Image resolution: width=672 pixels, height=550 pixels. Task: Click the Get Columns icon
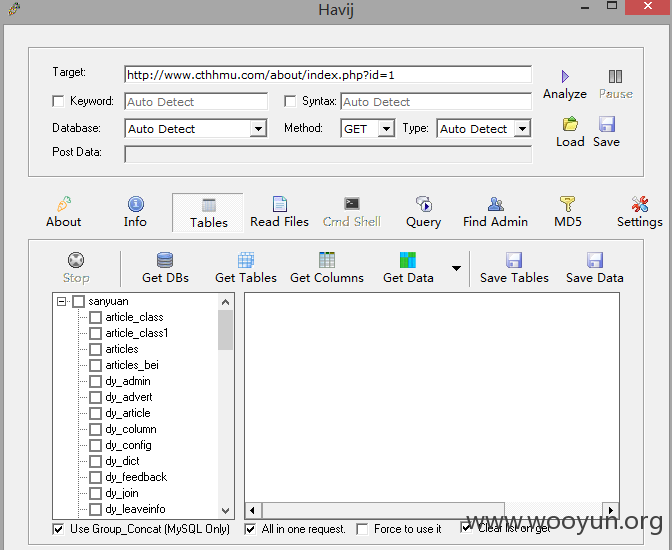327,260
